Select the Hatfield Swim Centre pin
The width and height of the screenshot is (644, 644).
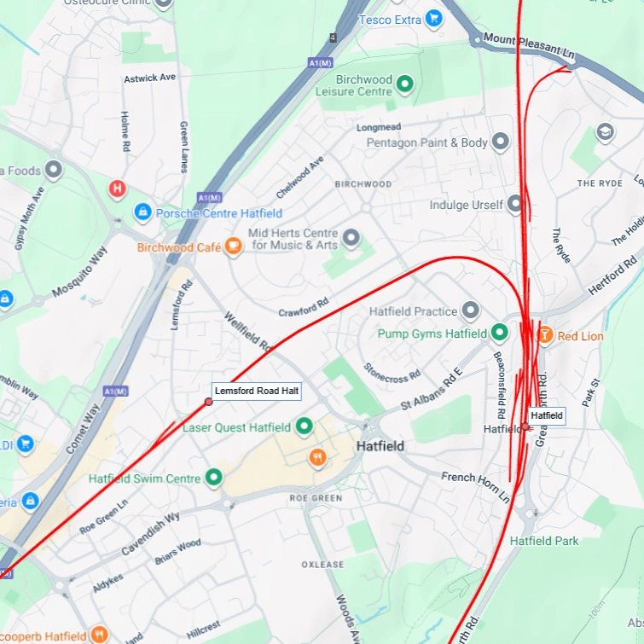pyautogui.click(x=213, y=479)
